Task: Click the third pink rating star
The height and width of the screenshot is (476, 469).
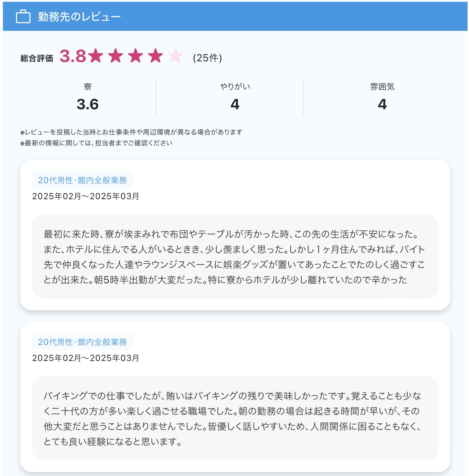Action: point(136,56)
